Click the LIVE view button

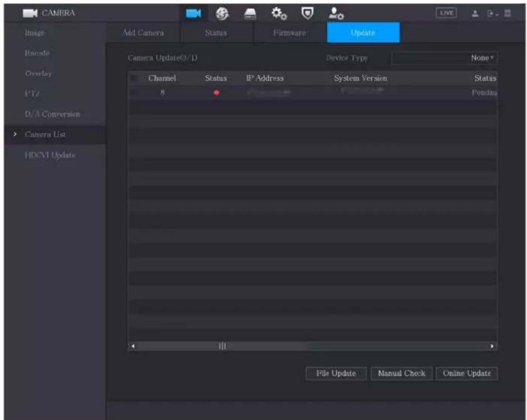pos(446,13)
